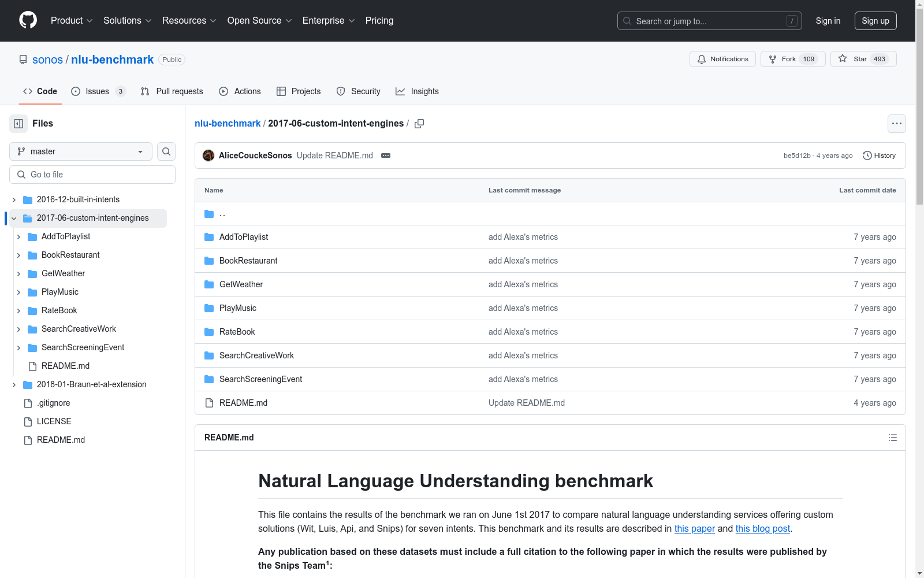
Task: Click the repository icon beside sonos
Action: pos(23,60)
